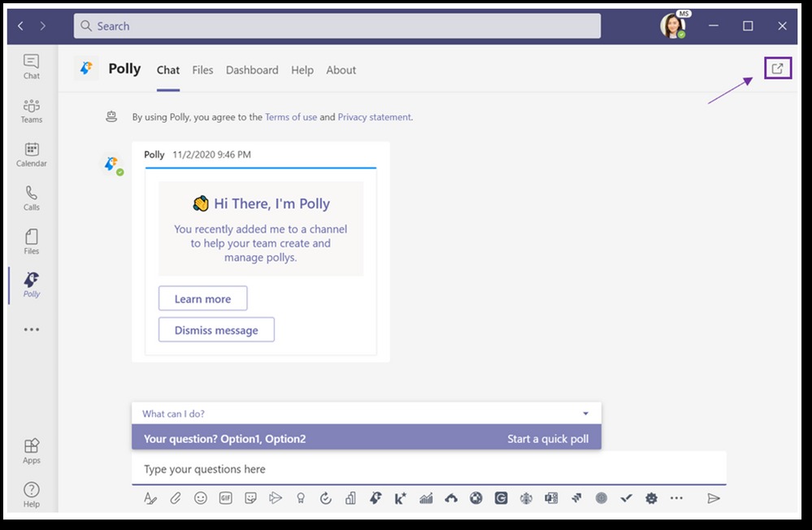Viewport: 812px width, 530px height.
Task: Expand the 'What can I do?' dropdown
Action: [585, 414]
